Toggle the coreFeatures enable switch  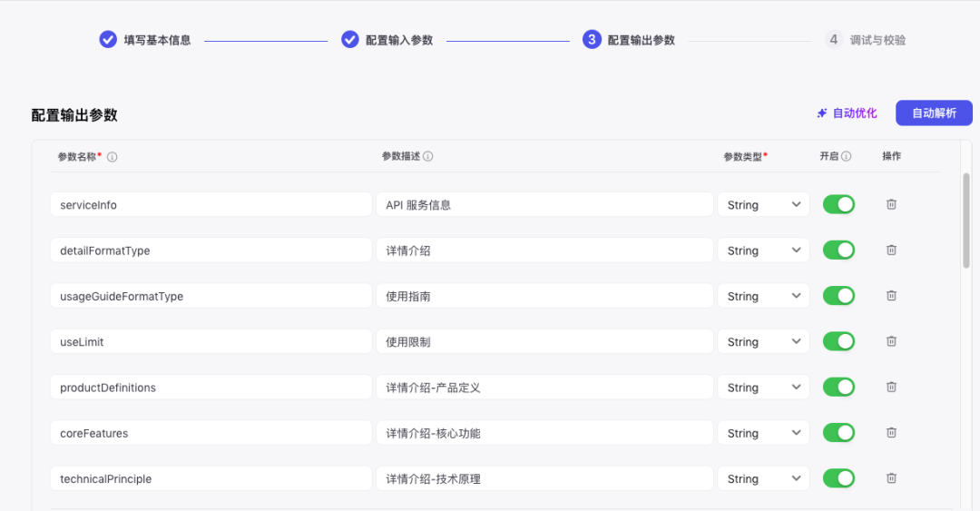pos(838,433)
